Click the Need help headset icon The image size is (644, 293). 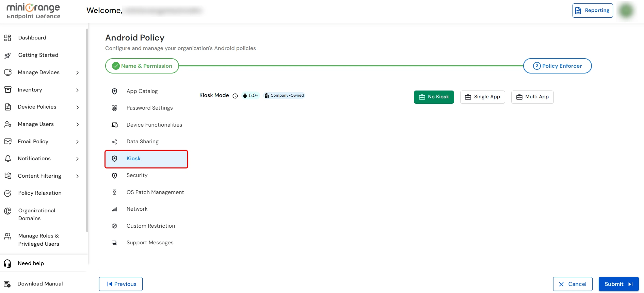pos(7,263)
